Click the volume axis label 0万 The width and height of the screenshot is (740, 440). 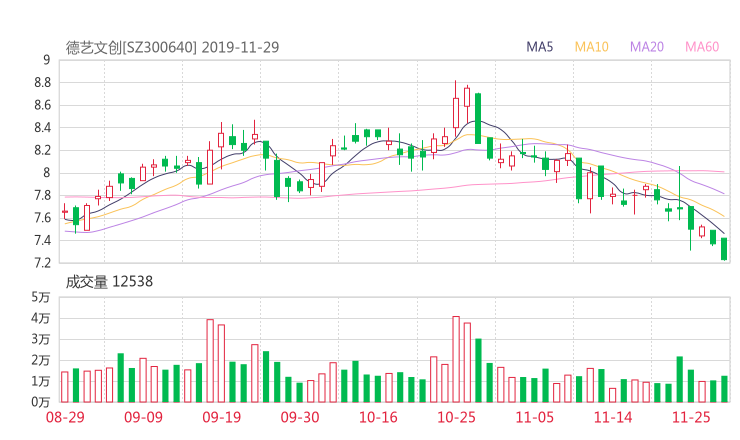(x=41, y=402)
